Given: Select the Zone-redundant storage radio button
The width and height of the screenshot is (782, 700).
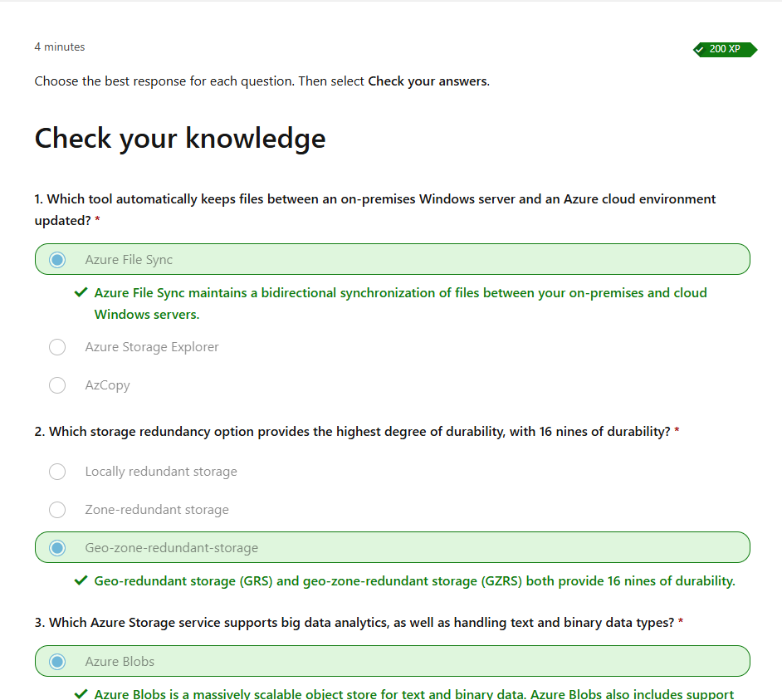Looking at the screenshot, I should click(57, 509).
